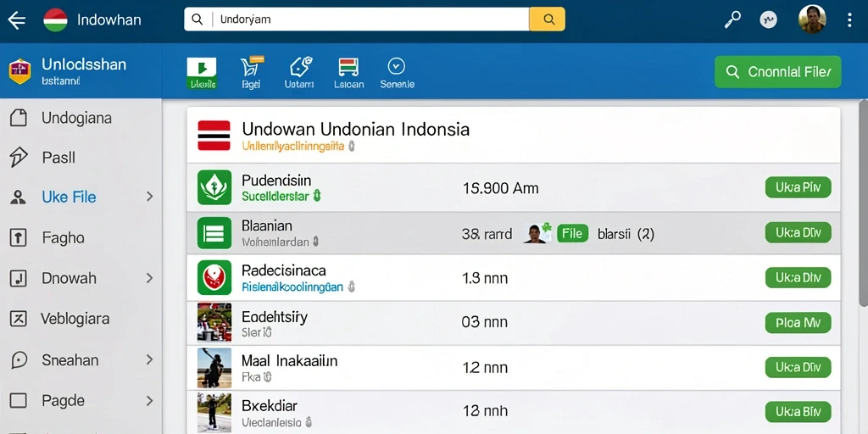This screenshot has width=868, height=434.
Task: Open the Eodehtsiry thumbnail
Action: click(214, 322)
